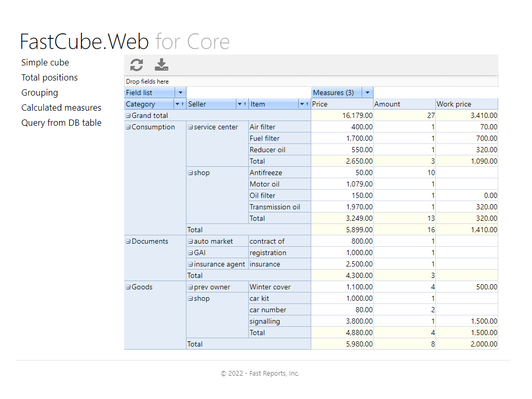Open the Total positions page
This screenshot has width=532, height=399.
point(49,77)
